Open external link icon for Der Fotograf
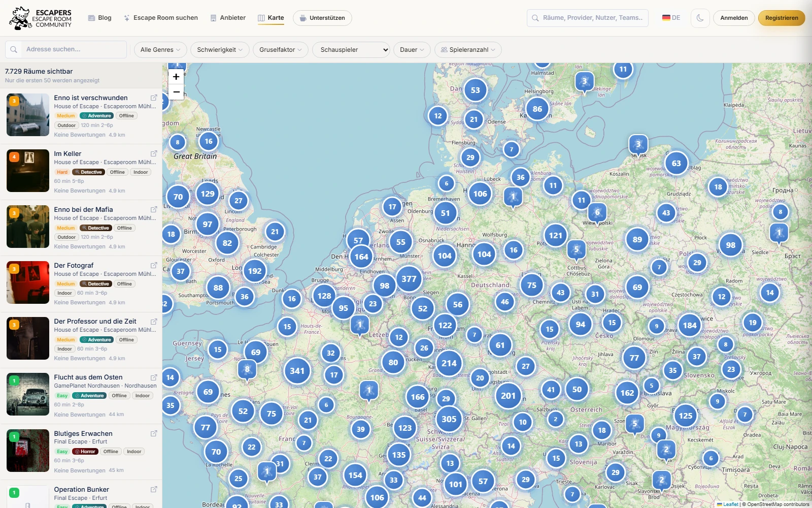Viewport: 812px width, 508px height. 154,265
